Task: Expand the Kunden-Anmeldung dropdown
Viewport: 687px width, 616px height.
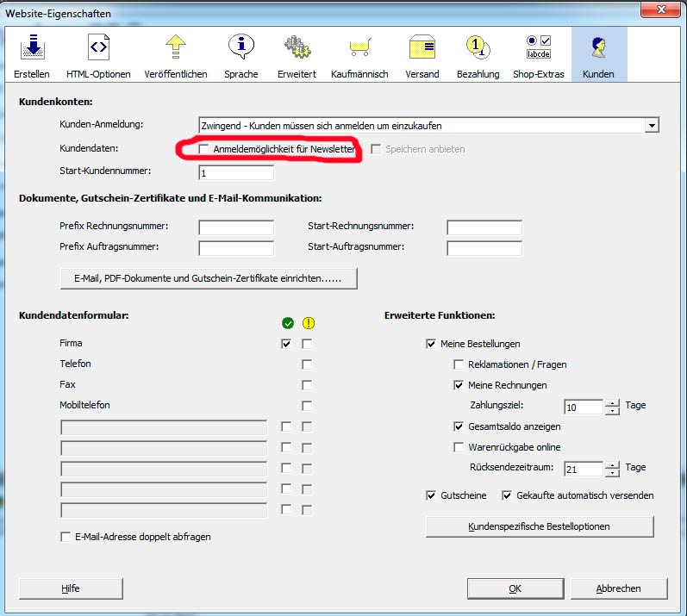Action: (x=651, y=126)
